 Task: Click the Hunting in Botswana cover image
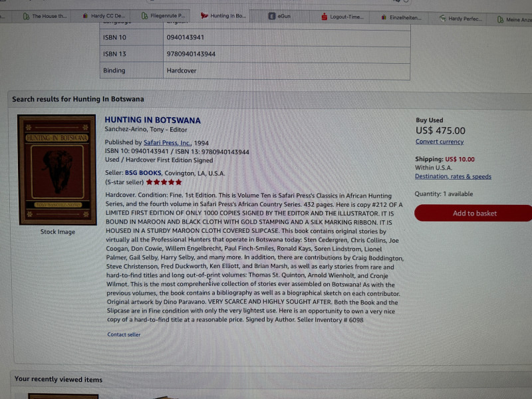58,170
